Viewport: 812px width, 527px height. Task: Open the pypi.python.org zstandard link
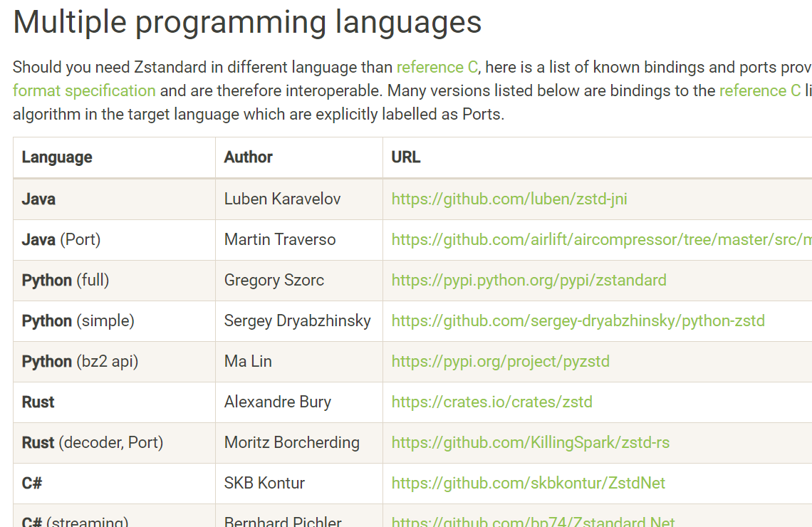coord(529,281)
